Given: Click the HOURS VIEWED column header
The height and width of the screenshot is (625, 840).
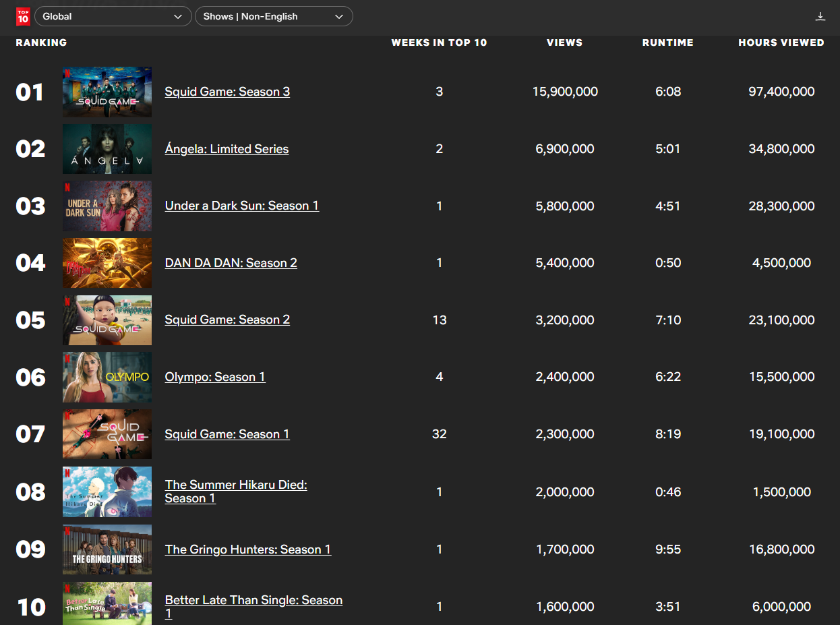Looking at the screenshot, I should 781,42.
